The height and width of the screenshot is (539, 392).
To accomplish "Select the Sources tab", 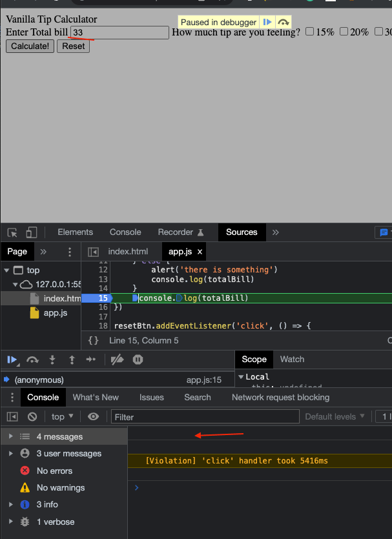I will click(242, 232).
